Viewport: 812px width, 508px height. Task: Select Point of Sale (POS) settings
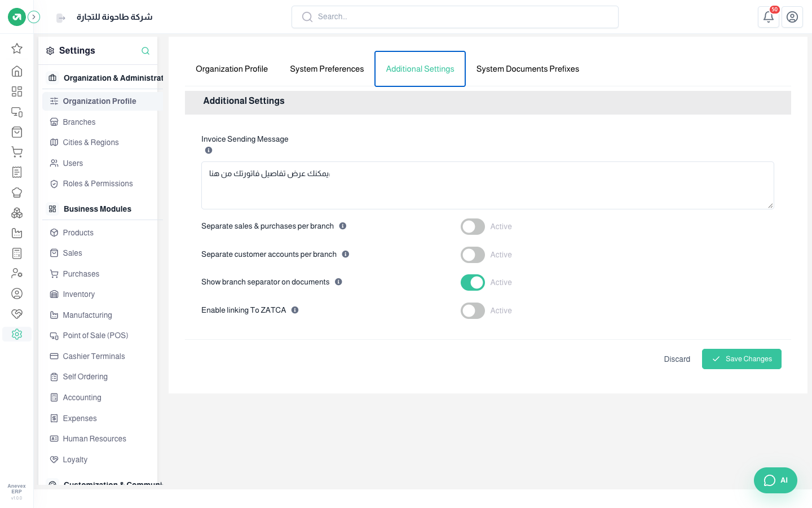pos(101,335)
